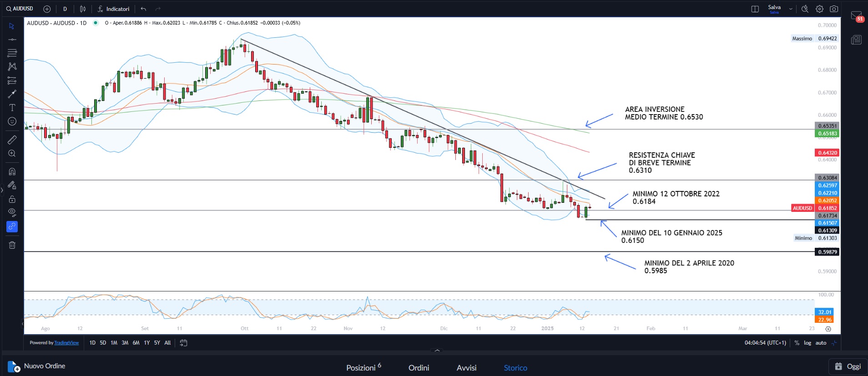Toggle hide all drawings eye icon

click(12, 212)
